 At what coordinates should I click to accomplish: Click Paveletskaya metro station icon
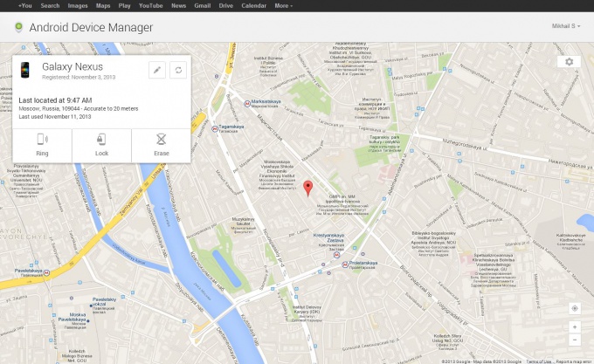[46, 272]
